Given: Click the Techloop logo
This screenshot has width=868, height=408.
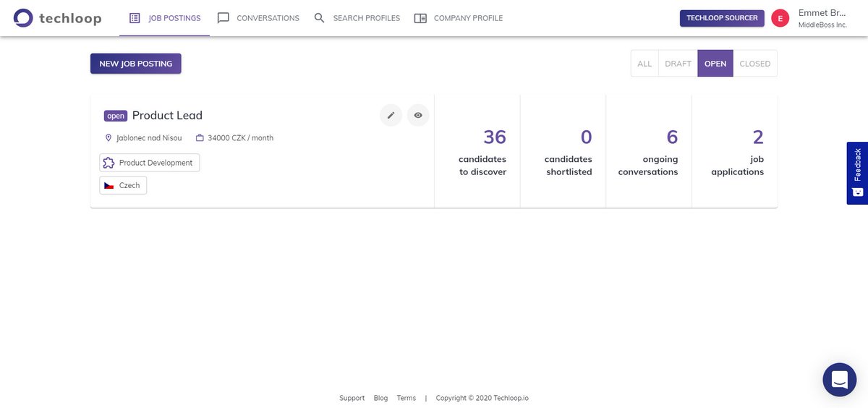Looking at the screenshot, I should (x=58, y=18).
